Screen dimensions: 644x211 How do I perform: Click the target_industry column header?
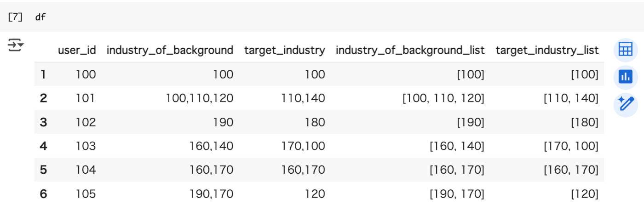pyautogui.click(x=284, y=50)
